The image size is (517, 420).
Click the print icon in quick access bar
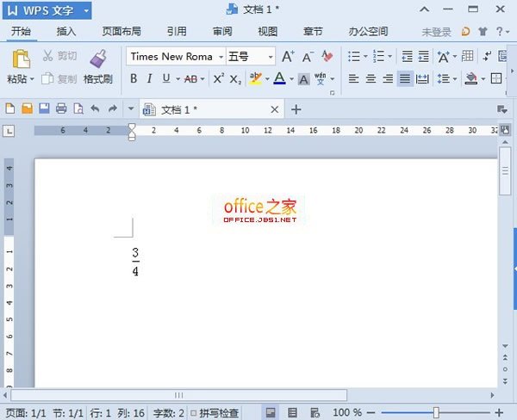click(60, 109)
